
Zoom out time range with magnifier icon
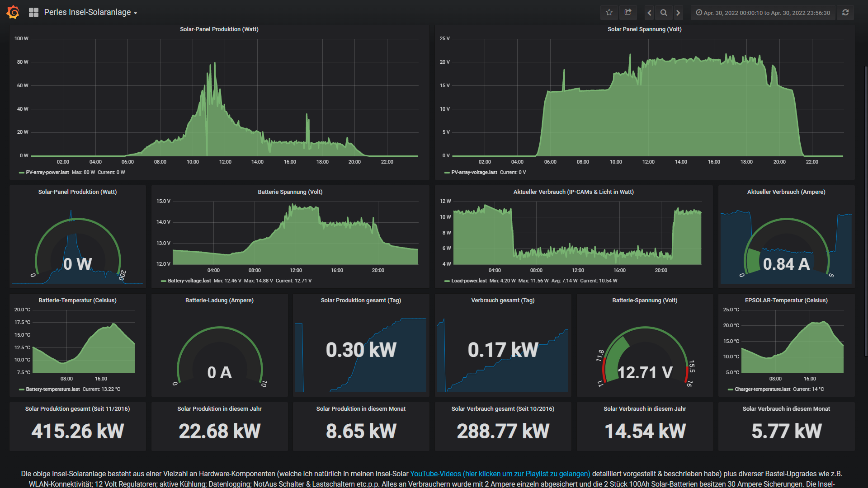click(x=664, y=13)
